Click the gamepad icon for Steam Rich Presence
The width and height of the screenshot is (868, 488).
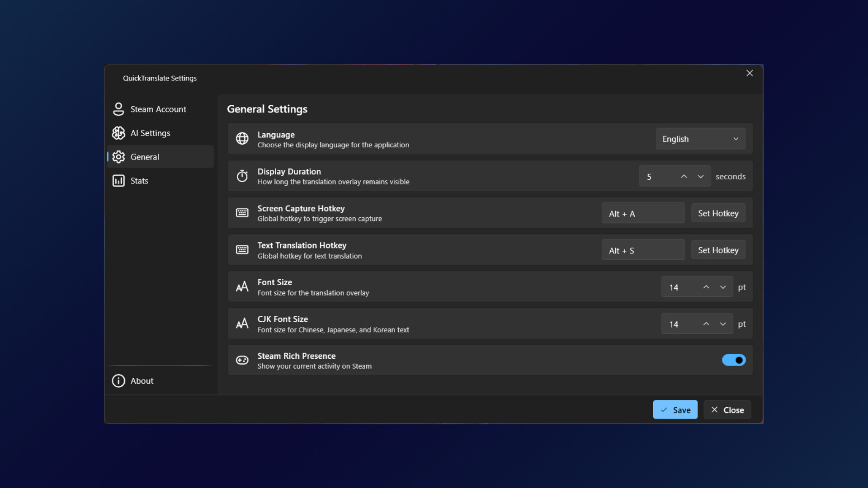click(242, 360)
